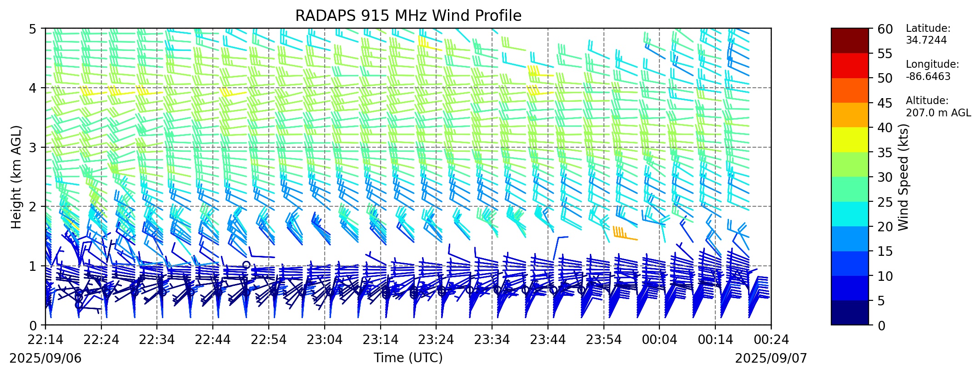Click the height axis tick label 2
The width and height of the screenshot is (980, 374).
tap(33, 207)
